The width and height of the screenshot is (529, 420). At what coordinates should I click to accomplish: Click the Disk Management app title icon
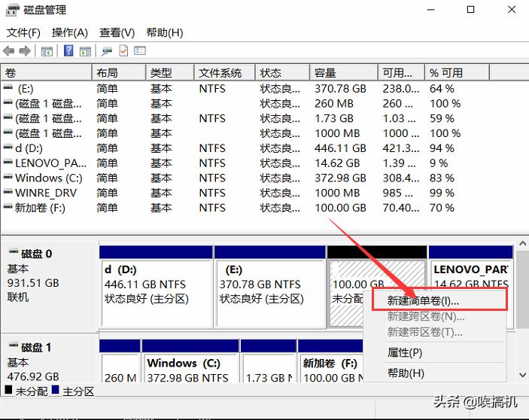coord(13,10)
